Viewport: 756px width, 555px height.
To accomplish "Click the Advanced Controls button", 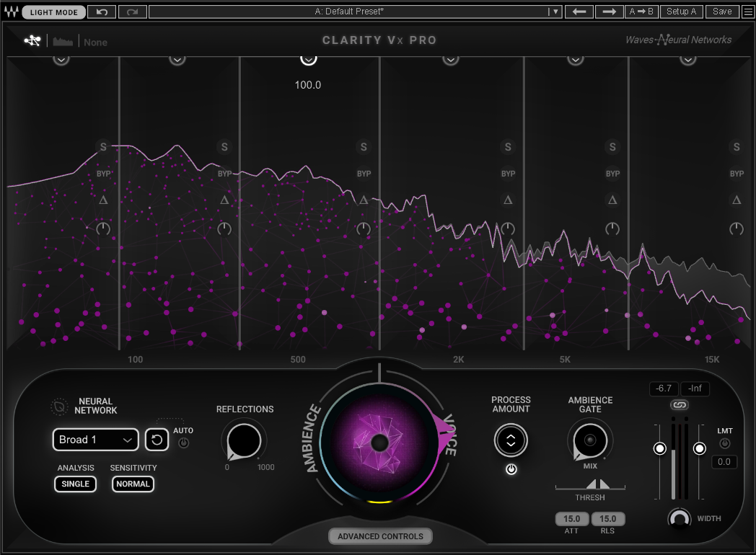I will 380,536.
